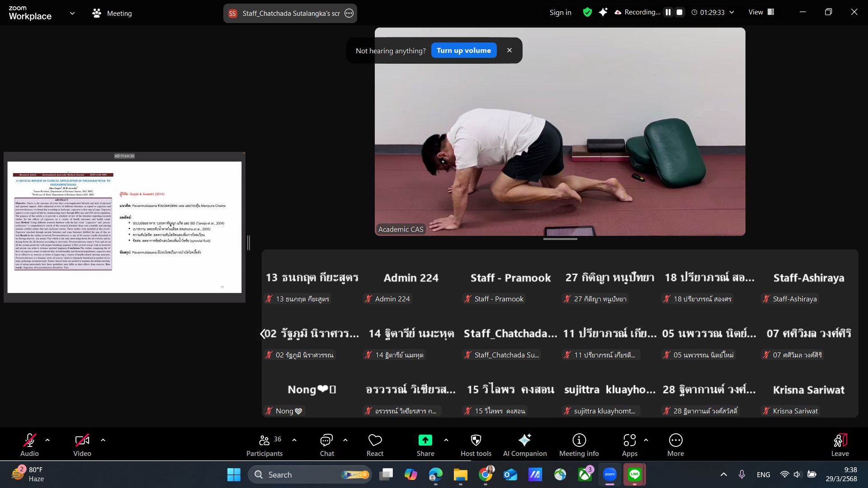
Task: Click the Turn up volume button
Action: (463, 50)
